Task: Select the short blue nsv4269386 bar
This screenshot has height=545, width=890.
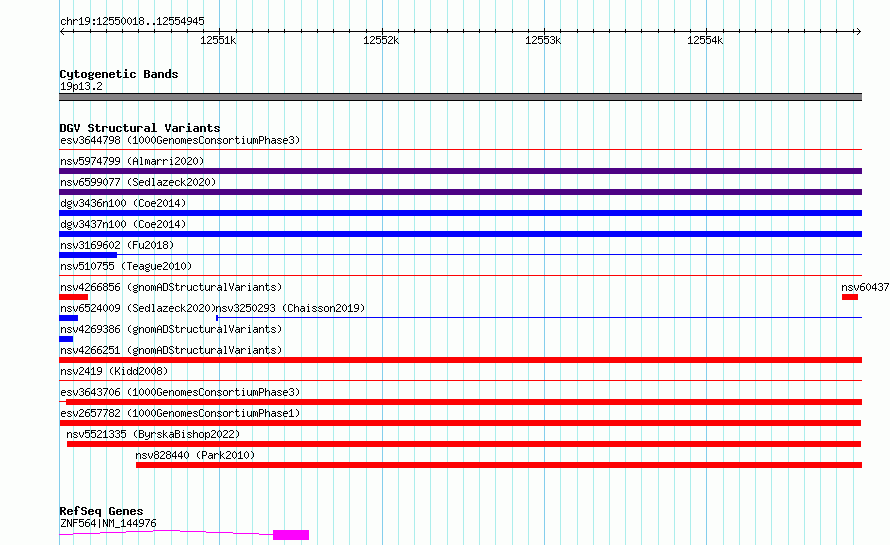Action: [66, 339]
